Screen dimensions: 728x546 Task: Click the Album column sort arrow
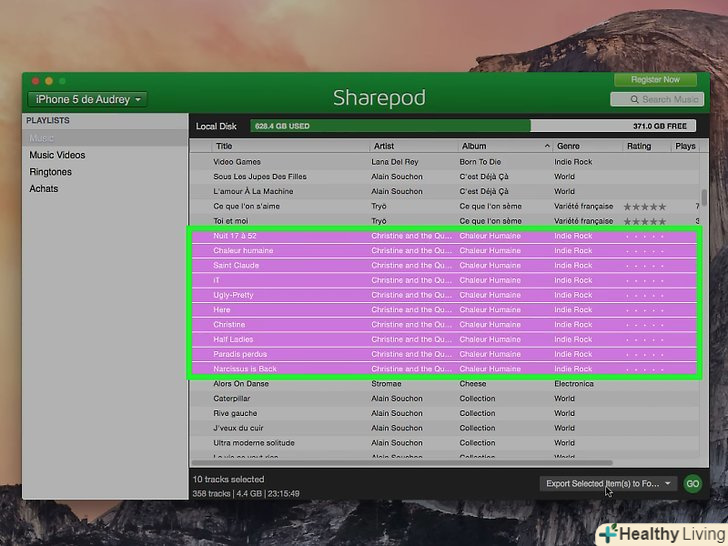[x=547, y=146]
